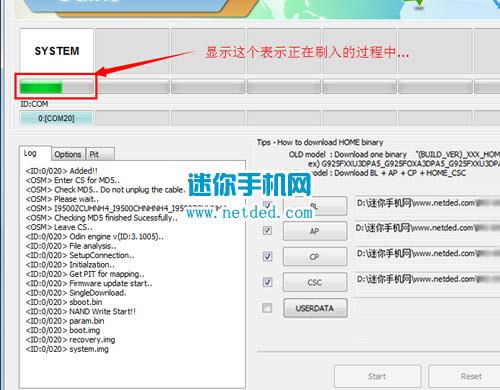Select log line 'param.bin'
The width and height of the screenshot is (500, 390).
pyautogui.click(x=65, y=321)
